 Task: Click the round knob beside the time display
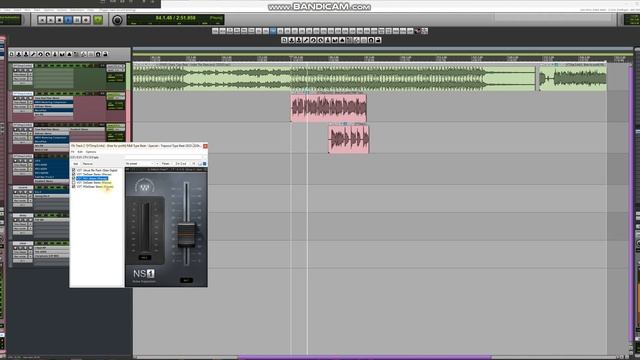(x=117, y=20)
